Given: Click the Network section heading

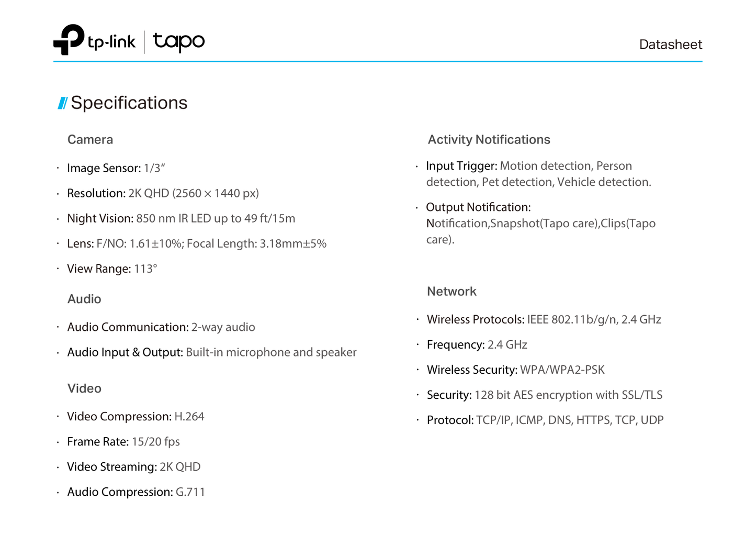Looking at the screenshot, I should pyautogui.click(x=452, y=292).
